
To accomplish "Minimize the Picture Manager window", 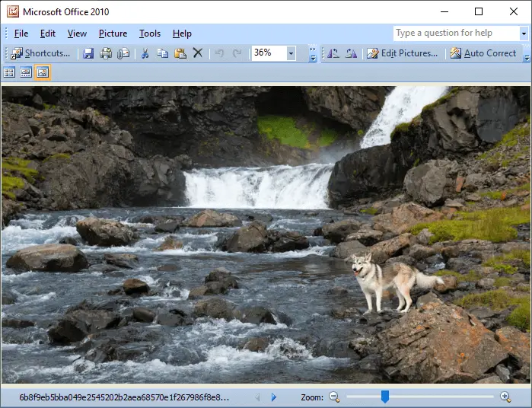I will [x=444, y=11].
